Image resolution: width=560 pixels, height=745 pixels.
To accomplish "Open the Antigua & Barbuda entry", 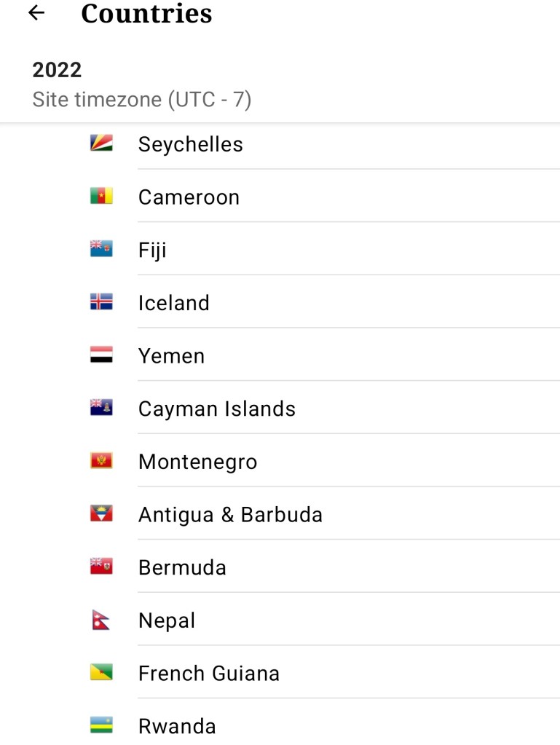I will (230, 515).
